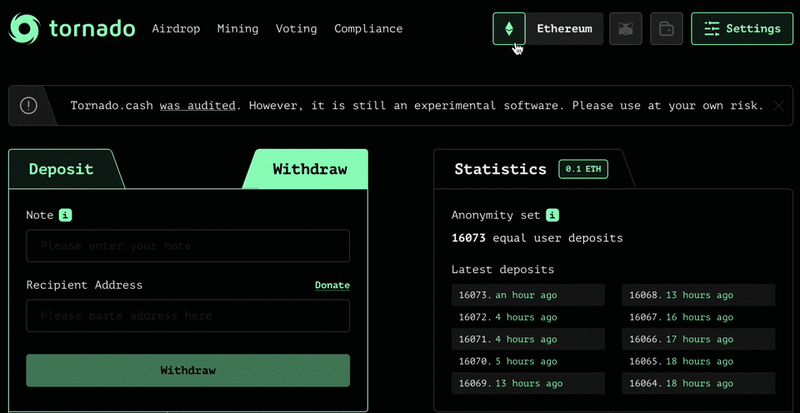Open the Settings panel
The image size is (800, 413).
point(741,29)
